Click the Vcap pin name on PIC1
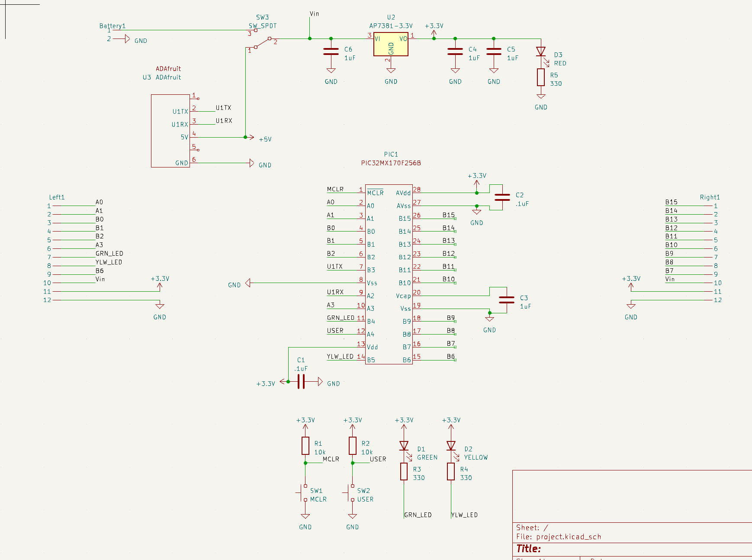The image size is (752, 560). [x=403, y=296]
